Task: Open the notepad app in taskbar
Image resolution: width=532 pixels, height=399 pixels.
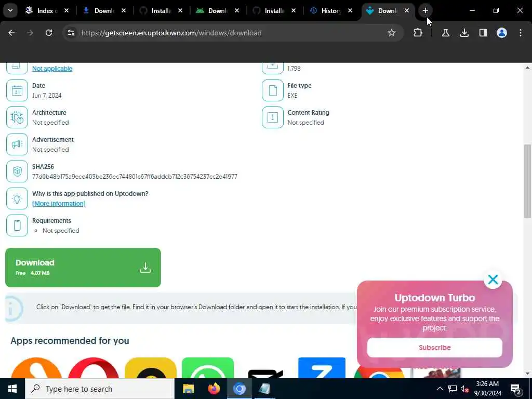Action: 264,389
